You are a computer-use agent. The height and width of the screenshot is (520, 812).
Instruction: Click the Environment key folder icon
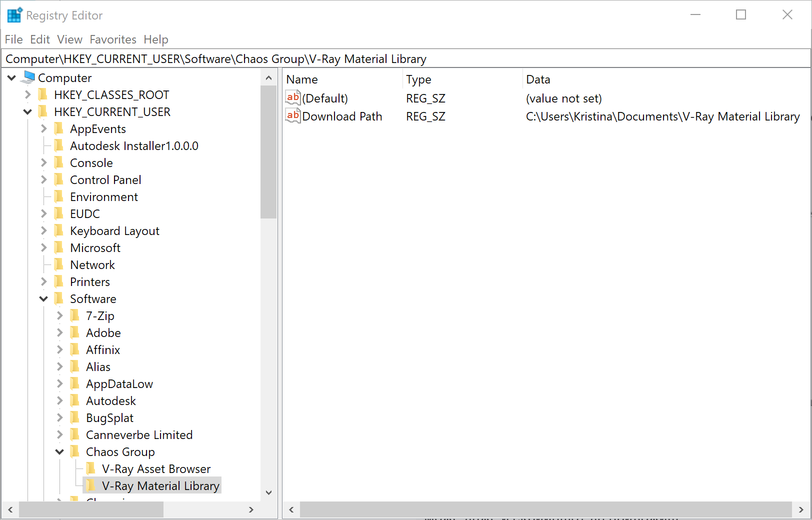coord(59,197)
